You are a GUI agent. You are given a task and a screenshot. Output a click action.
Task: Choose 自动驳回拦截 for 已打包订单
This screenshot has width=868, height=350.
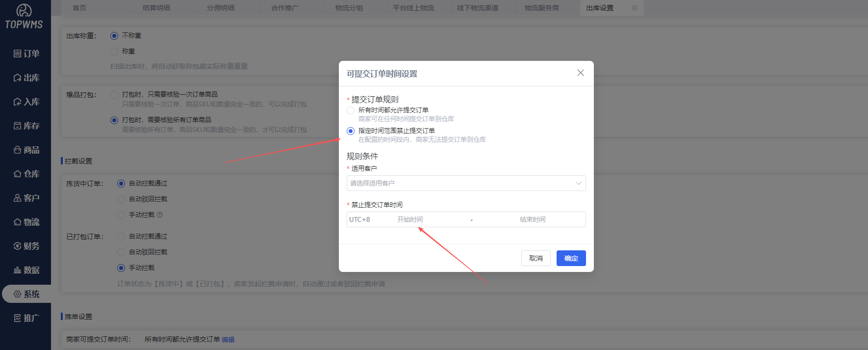(x=121, y=252)
